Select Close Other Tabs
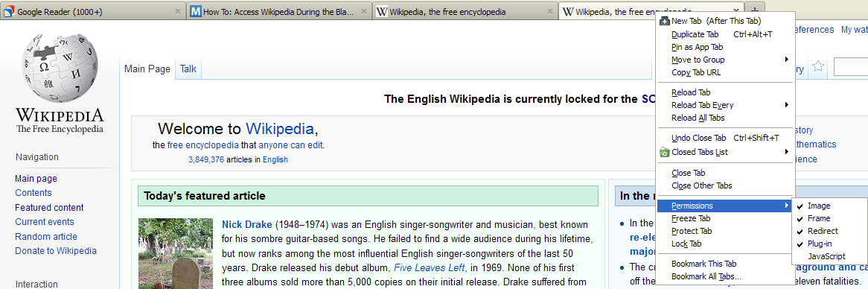This screenshot has height=289, width=868. pos(725,185)
